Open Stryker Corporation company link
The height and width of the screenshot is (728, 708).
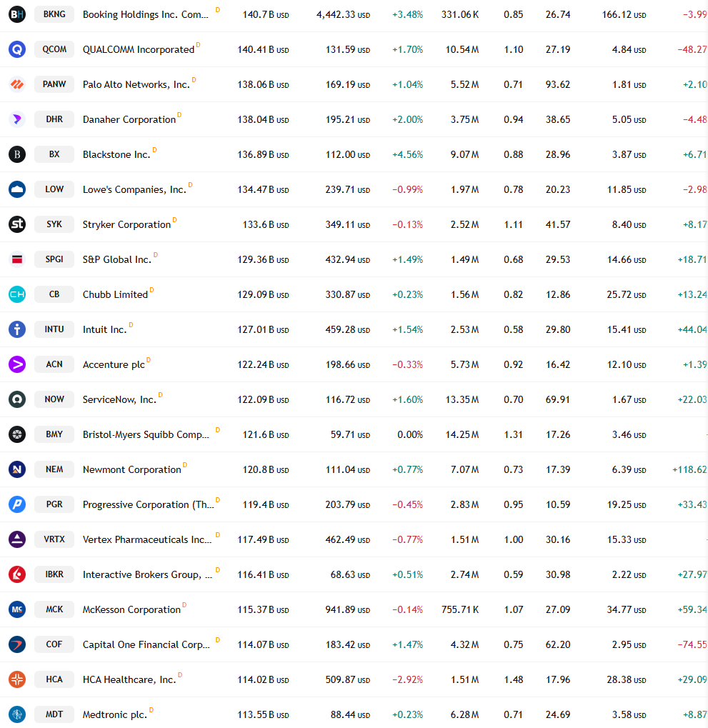(x=126, y=225)
